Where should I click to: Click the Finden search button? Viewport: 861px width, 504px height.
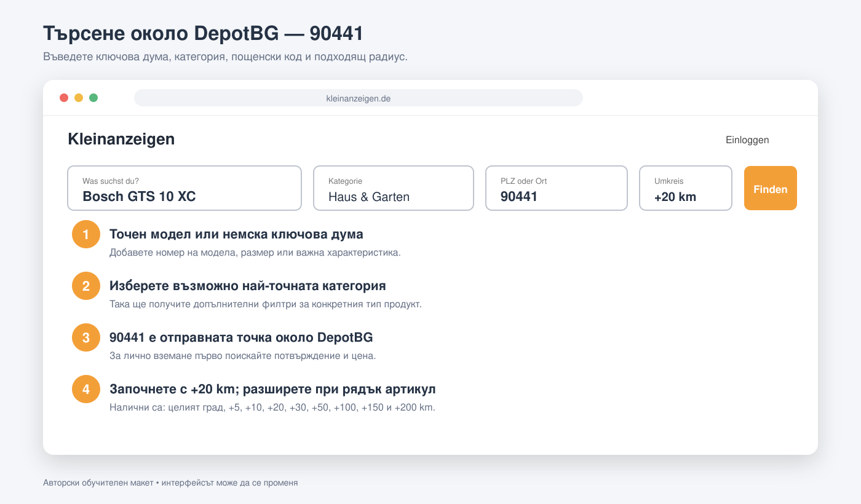pos(771,188)
